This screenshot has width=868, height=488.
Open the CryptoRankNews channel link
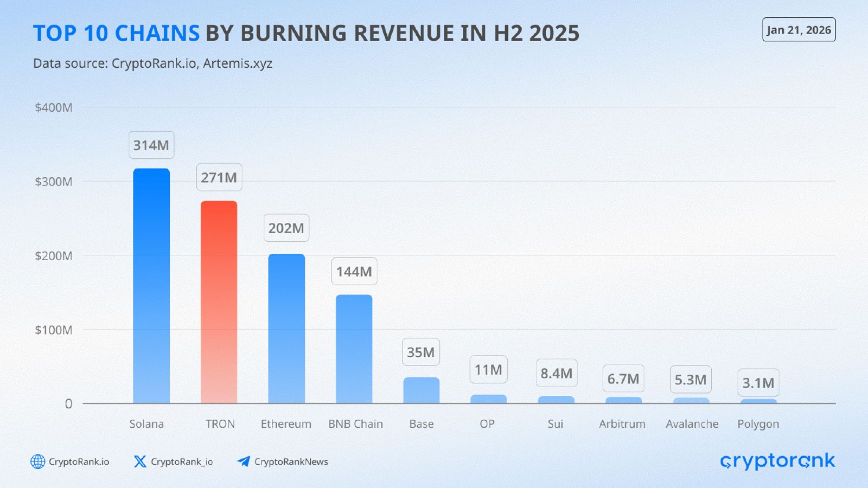(291, 462)
